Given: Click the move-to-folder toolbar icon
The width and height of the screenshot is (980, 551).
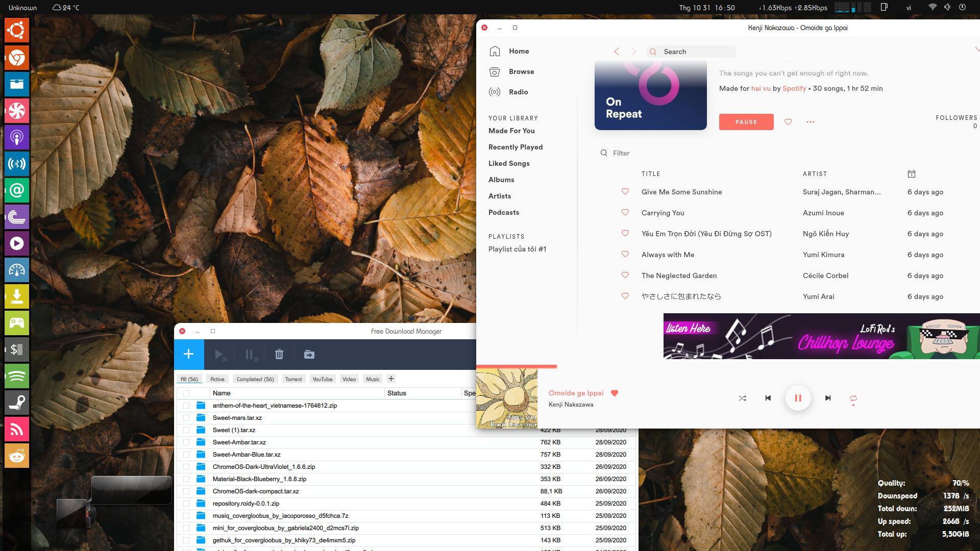Looking at the screenshot, I should 309,354.
